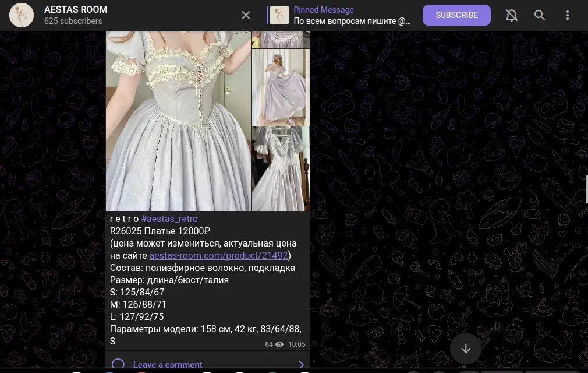The height and width of the screenshot is (373, 588).
Task: Open the three-dot more options menu
Action: pyautogui.click(x=568, y=15)
